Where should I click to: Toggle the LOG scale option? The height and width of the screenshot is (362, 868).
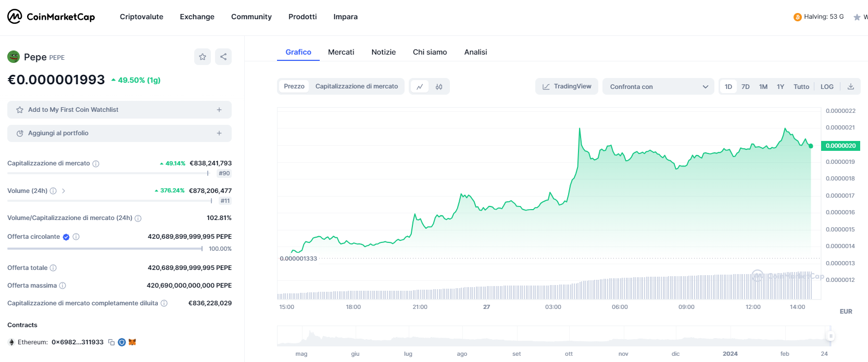(x=827, y=87)
